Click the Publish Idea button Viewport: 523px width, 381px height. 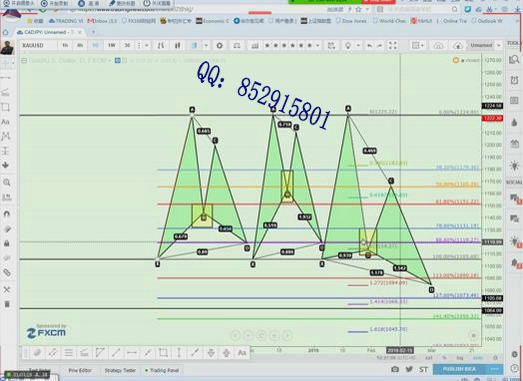pos(460,369)
